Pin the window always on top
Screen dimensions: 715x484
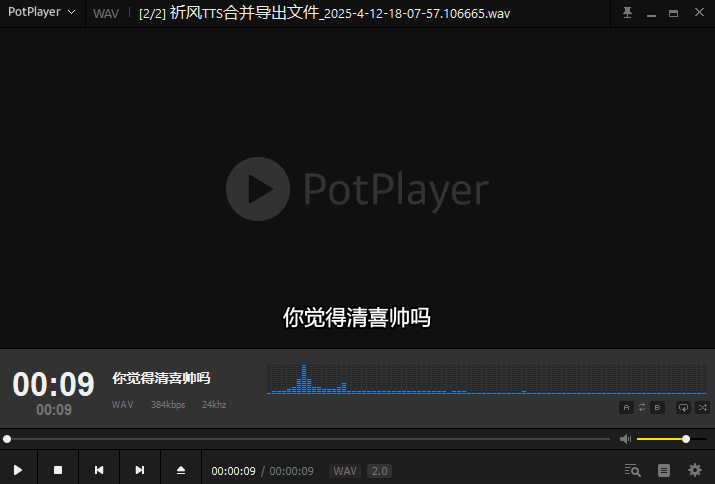coord(627,13)
